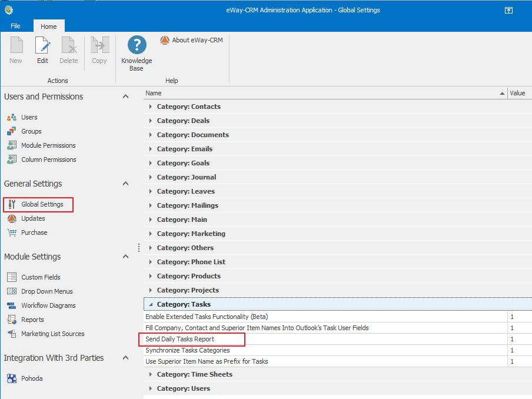The height and width of the screenshot is (399, 532).
Task: Click the sidebar splitter handle dots
Action: [139, 248]
